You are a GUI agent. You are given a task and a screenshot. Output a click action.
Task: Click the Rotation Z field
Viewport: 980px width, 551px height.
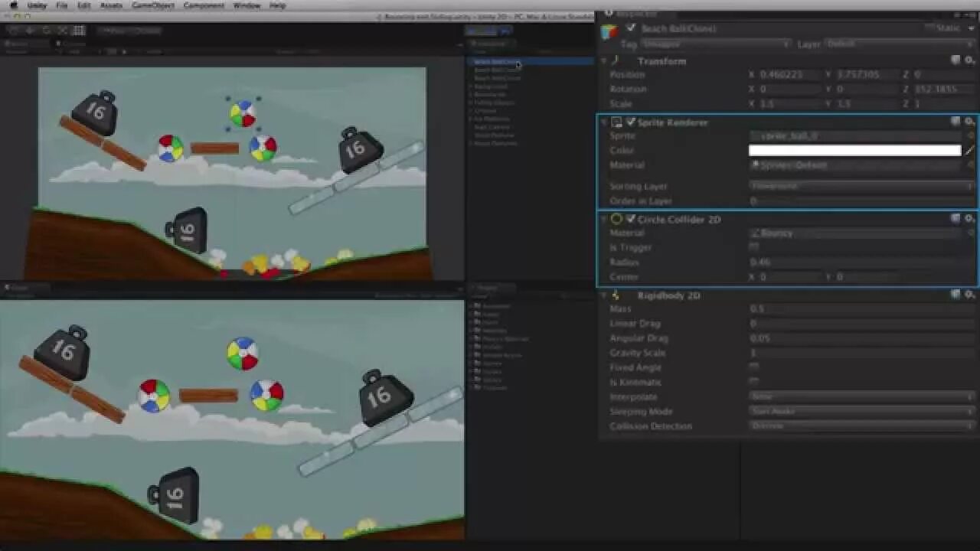click(x=943, y=90)
